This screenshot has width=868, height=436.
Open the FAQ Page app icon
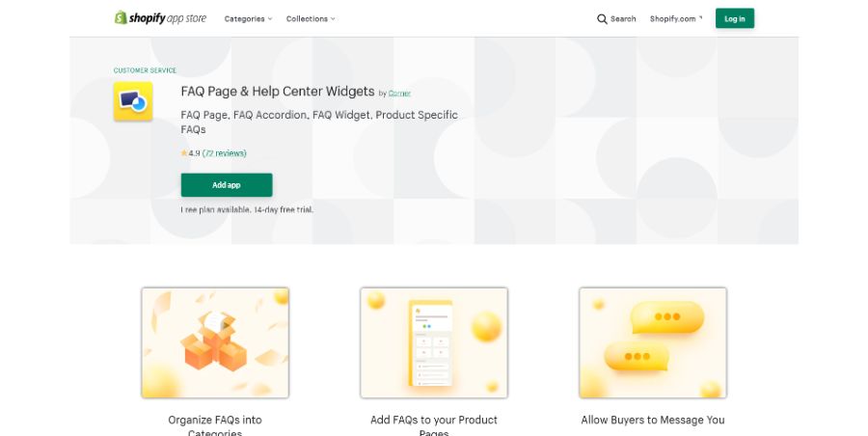[133, 101]
